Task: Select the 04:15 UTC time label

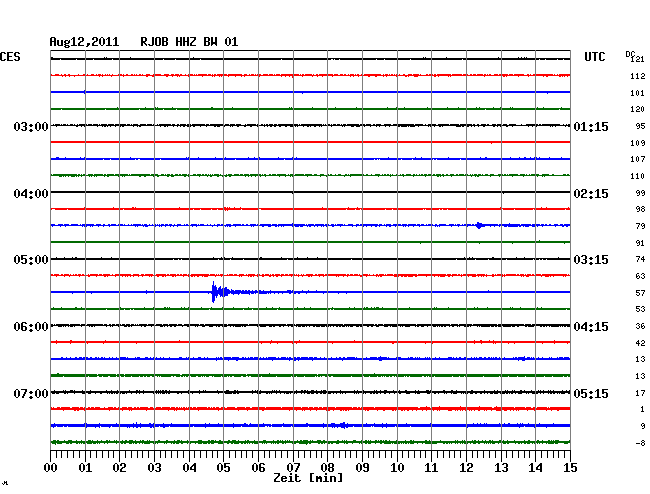Action: coord(591,327)
